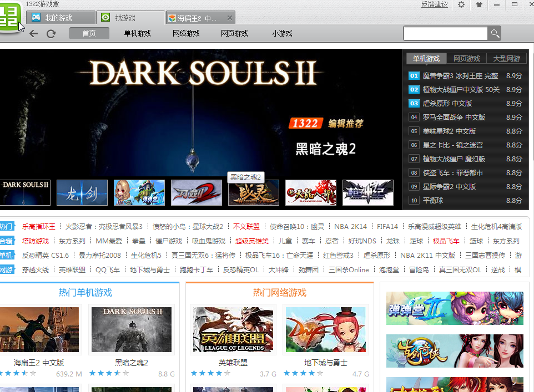Select the 网页游戏 ranking tab
This screenshot has height=392, width=534.
(x=467, y=59)
